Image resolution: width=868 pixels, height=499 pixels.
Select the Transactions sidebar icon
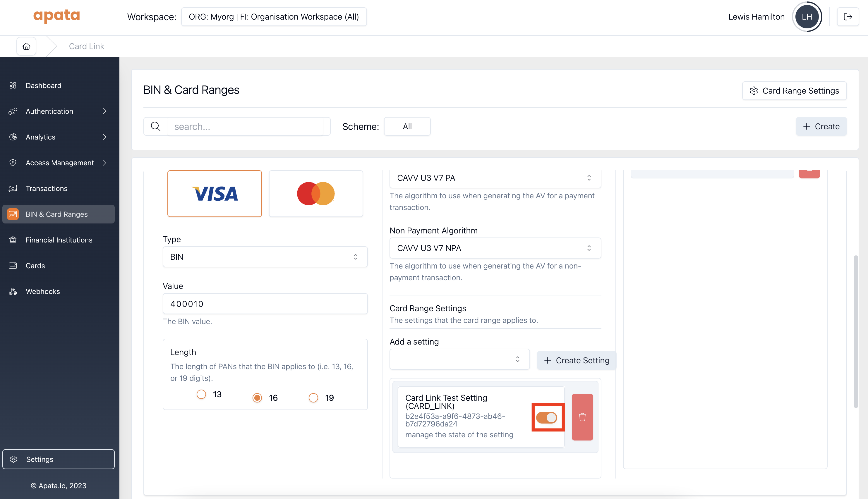(x=13, y=188)
